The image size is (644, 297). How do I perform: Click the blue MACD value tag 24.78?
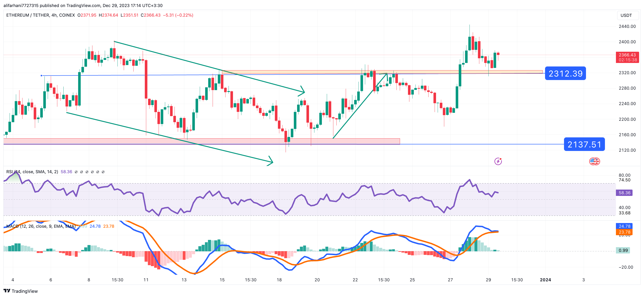(x=624, y=226)
